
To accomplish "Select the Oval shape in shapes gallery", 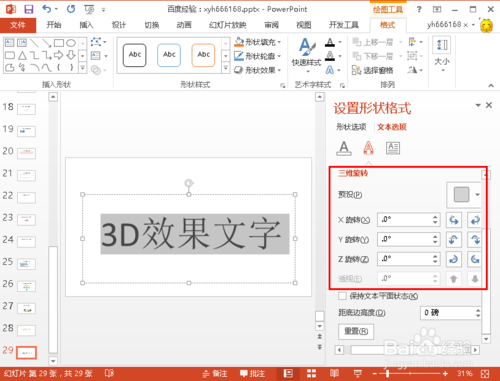I will pos(71,43).
